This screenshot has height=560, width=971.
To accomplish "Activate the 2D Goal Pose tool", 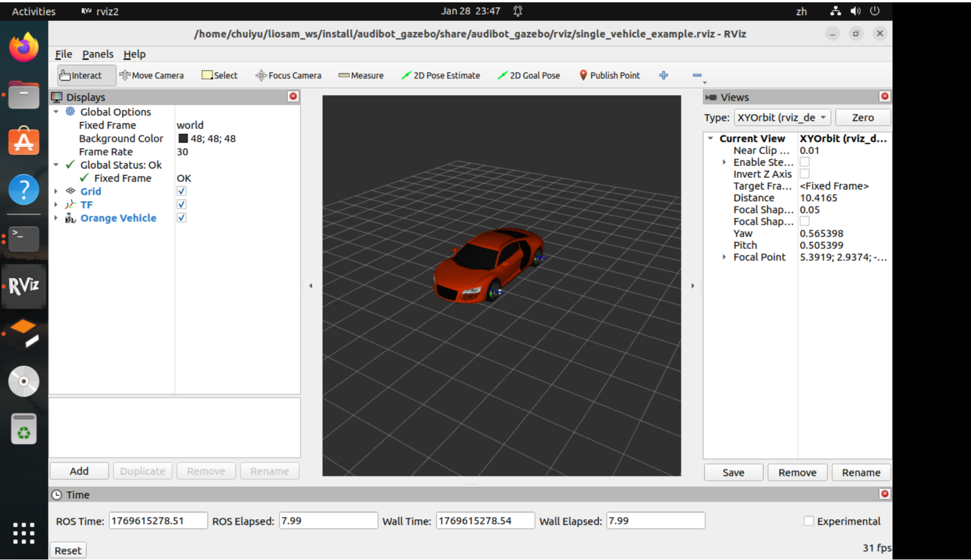I will pyautogui.click(x=529, y=76).
